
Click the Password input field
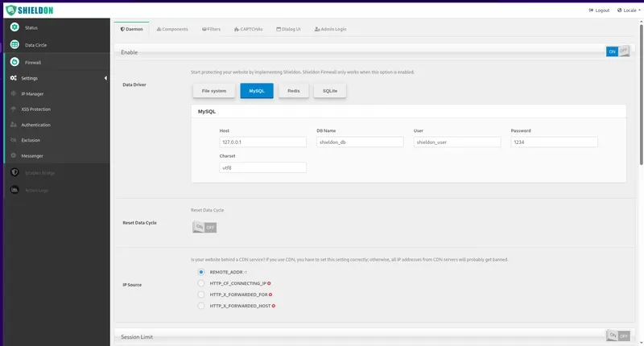point(554,142)
